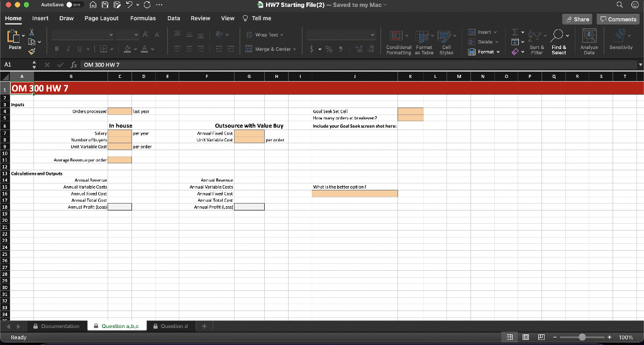Open Find & Select menu
Image resolution: width=644 pixels, height=345 pixels.
pos(559,42)
